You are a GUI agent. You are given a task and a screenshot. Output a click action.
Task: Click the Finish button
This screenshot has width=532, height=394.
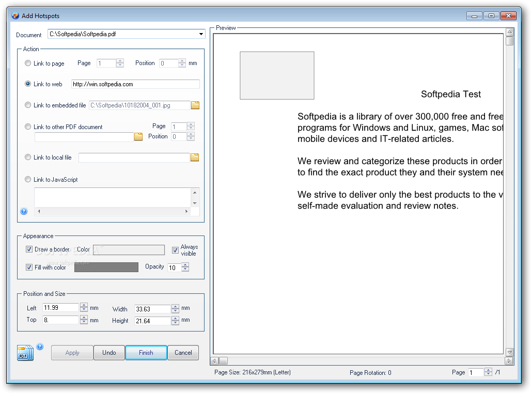click(146, 353)
